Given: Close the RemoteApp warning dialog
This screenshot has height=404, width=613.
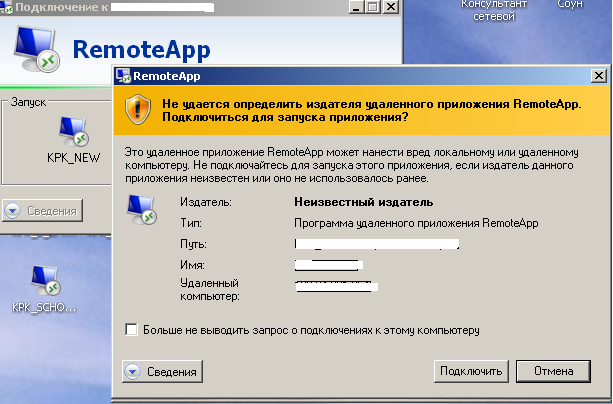Looking at the screenshot, I should pyautogui.click(x=599, y=75).
